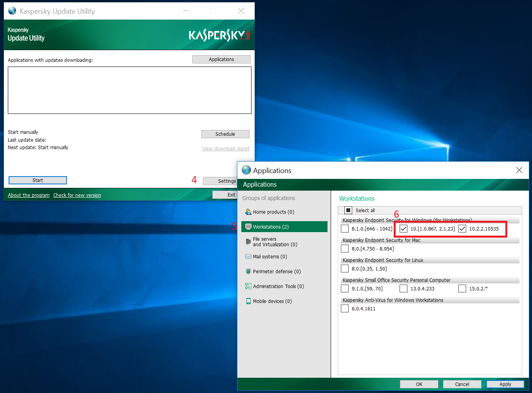This screenshot has height=393, width=532.
Task: Check the Anti-Virus 6.0.4.1611 checkbox
Action: click(345, 308)
